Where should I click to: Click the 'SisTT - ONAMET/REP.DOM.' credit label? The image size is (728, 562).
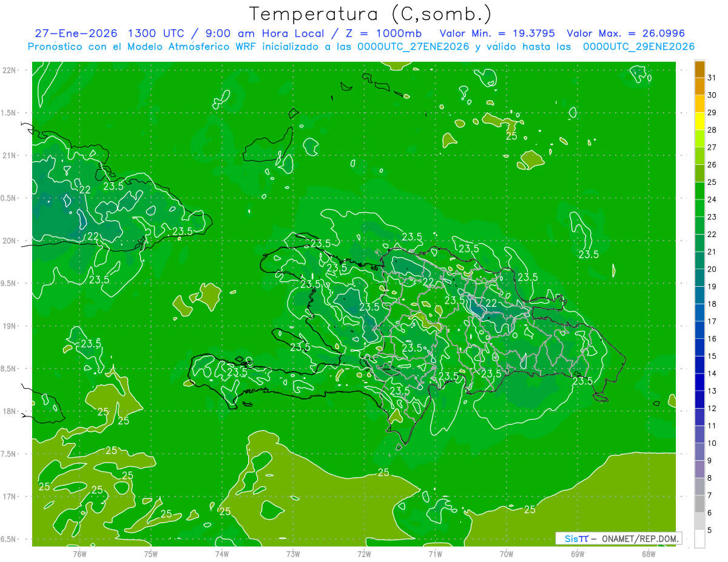(x=618, y=538)
